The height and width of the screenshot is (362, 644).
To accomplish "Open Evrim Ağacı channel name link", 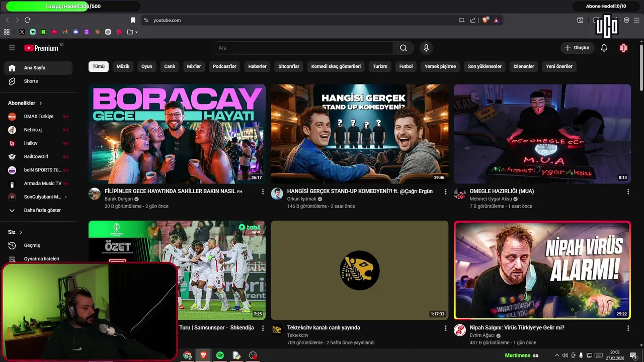I will pyautogui.click(x=482, y=335).
